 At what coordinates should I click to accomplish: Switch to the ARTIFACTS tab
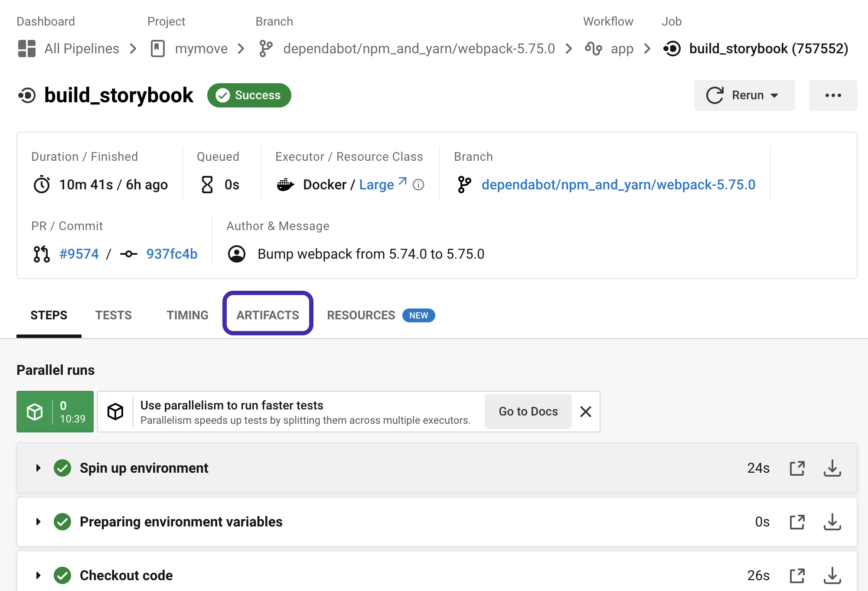268,315
